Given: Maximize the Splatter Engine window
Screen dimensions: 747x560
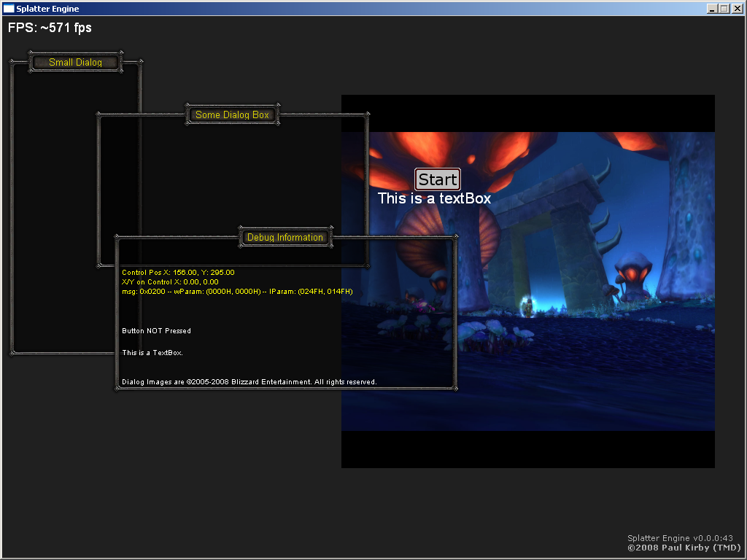Looking at the screenshot, I should pos(724,9).
